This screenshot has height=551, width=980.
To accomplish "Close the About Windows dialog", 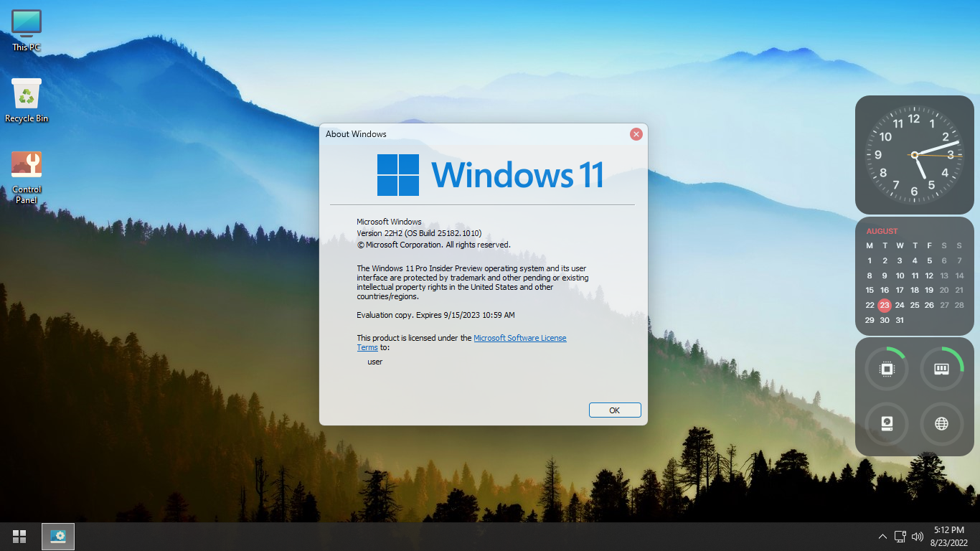I will (x=636, y=134).
